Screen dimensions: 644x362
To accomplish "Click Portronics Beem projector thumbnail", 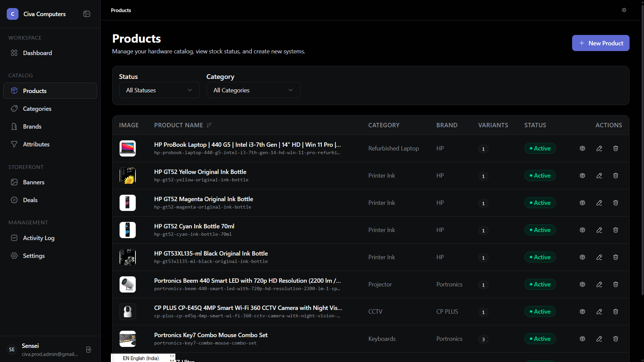I will point(128,284).
